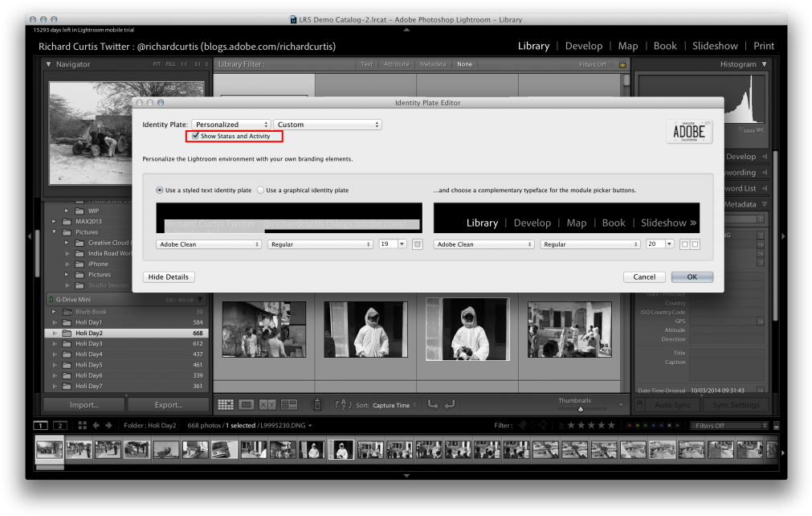Open identity plate font Adobe Clean dropdown
Screen dimensions: 812x516
[208, 244]
